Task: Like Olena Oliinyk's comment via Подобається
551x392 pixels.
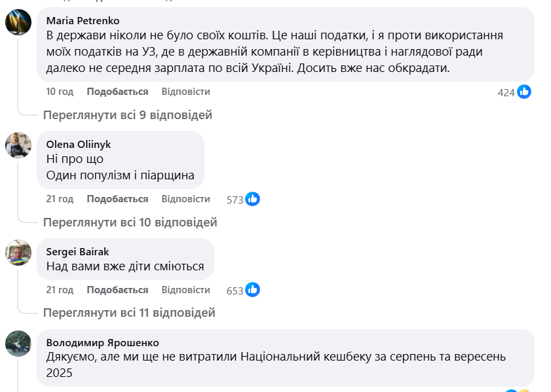Action: click(x=117, y=199)
